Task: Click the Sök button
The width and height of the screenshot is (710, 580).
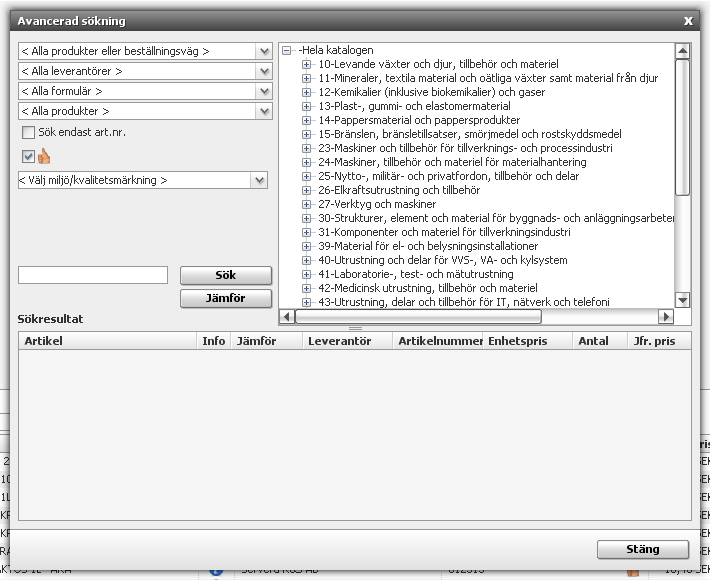Action: [x=226, y=275]
